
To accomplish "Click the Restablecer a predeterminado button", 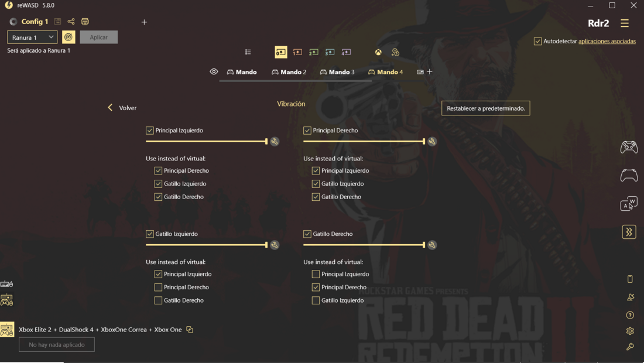I will pos(485,108).
